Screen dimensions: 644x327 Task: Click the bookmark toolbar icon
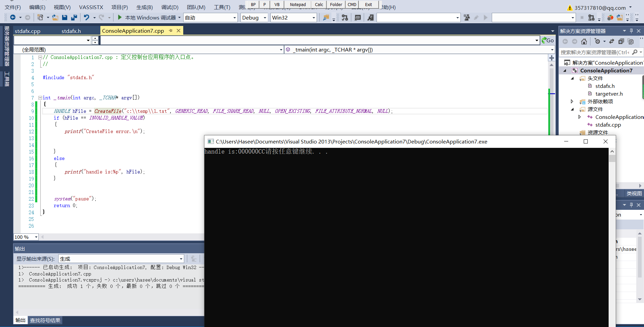371,18
